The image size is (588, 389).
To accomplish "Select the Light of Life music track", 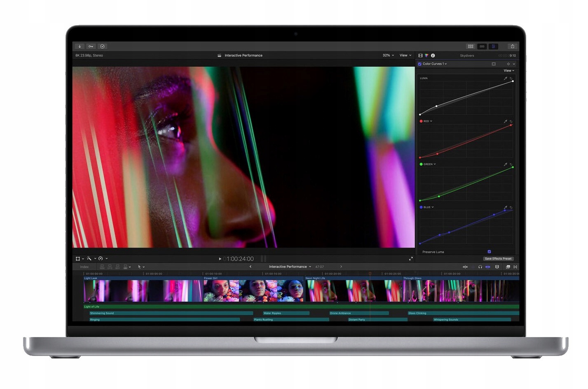I will pos(301,306).
